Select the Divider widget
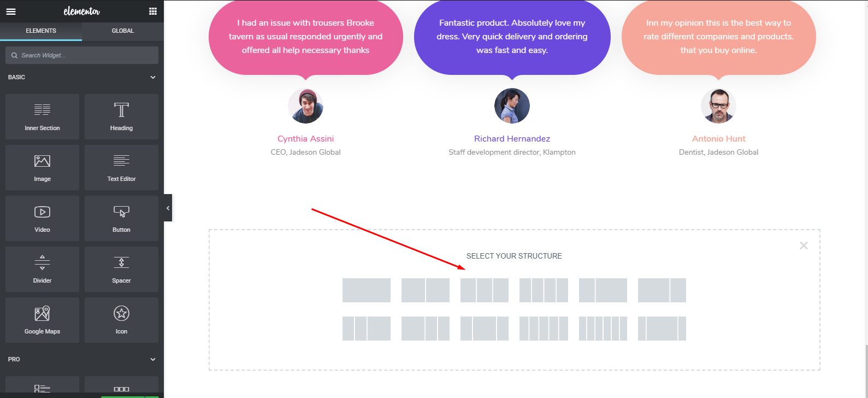The image size is (868, 398). pyautogui.click(x=42, y=269)
